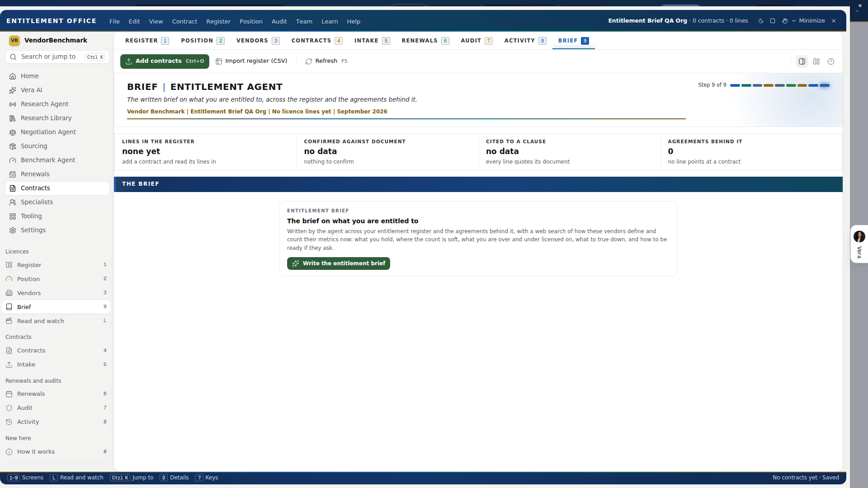Select Activity under Renewals and audits
Viewport: 868px width, 488px height.
(56, 422)
